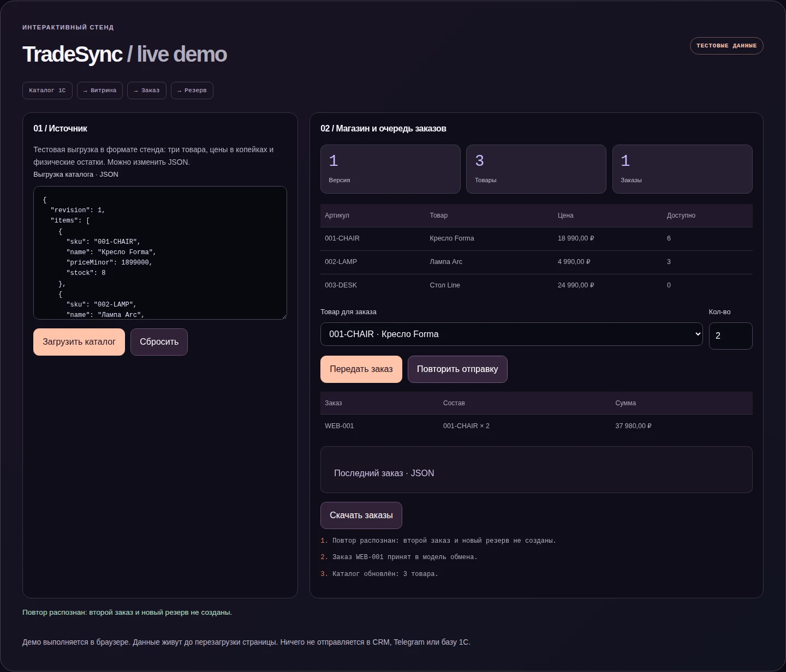This screenshot has height=672, width=786.
Task: Click the green status message near the footer
Action: click(x=127, y=613)
